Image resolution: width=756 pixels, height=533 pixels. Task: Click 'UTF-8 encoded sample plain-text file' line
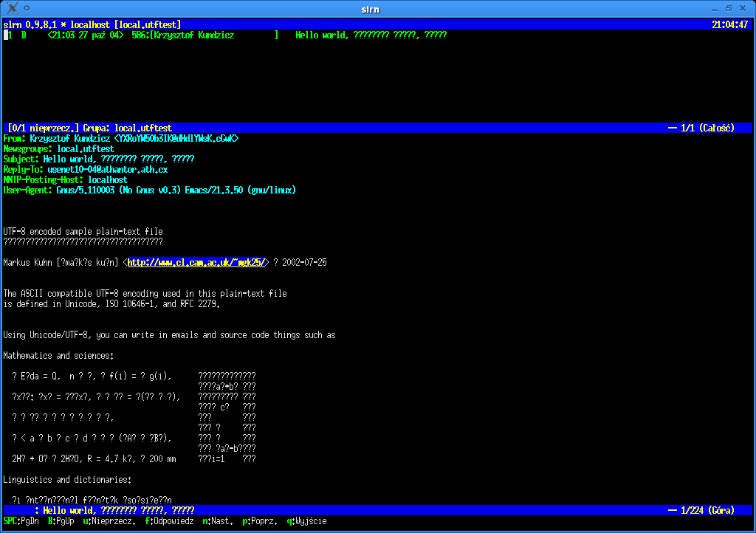pos(83,232)
